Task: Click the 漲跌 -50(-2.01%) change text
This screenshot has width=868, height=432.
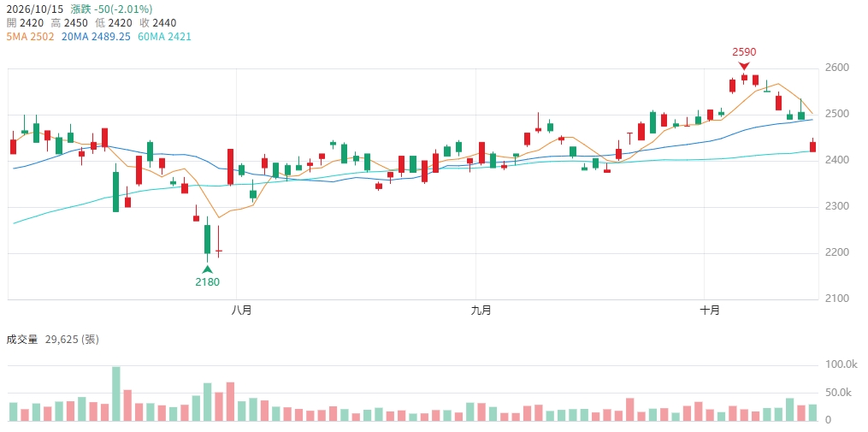Action: pyautogui.click(x=111, y=9)
